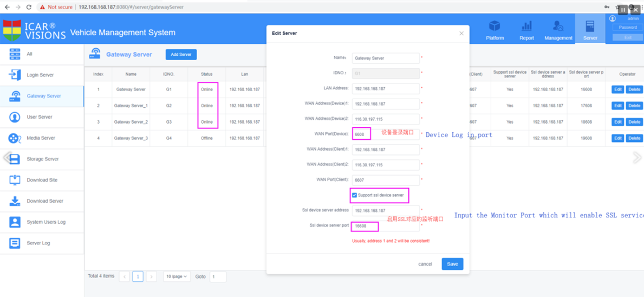Delete the Gateway Server_3 row
Viewport: 644px width, 297px height.
(634, 138)
